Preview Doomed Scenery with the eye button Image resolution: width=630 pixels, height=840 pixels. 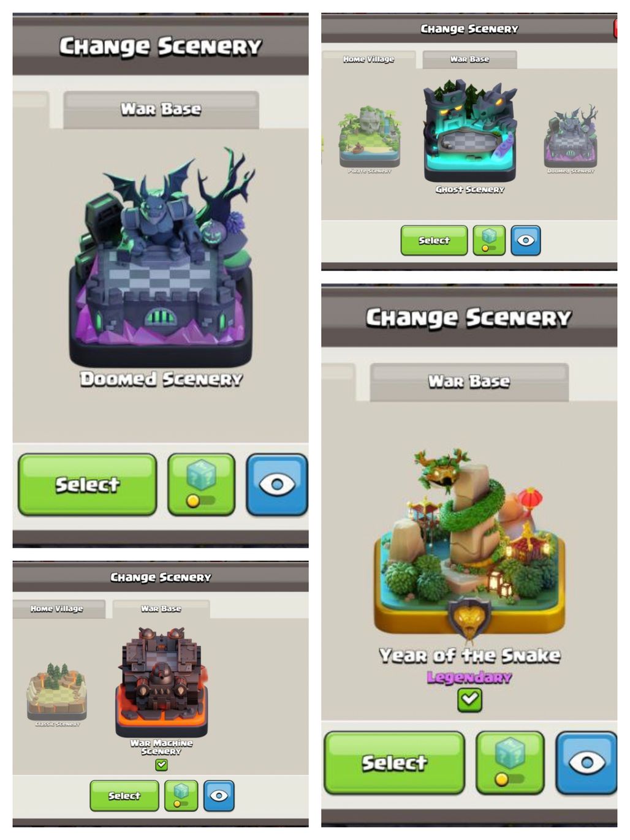pos(277,484)
